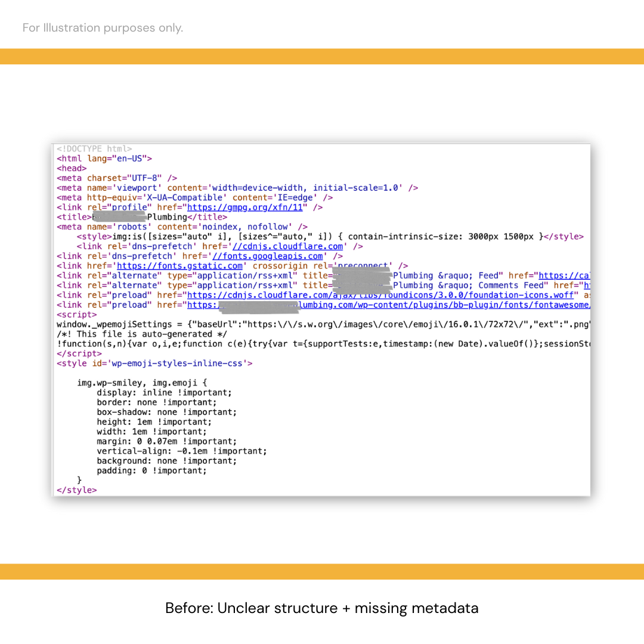
Task: Click 'display: inline !important;' rule
Action: click(x=165, y=393)
